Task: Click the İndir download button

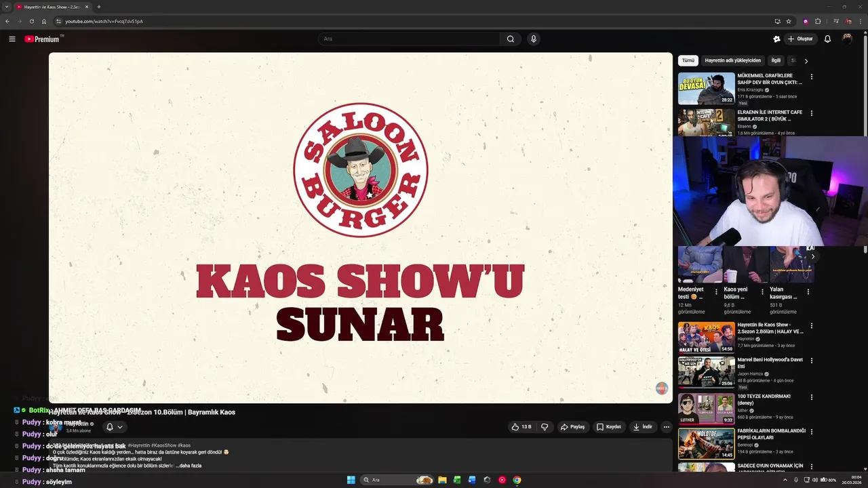Action: [643, 427]
